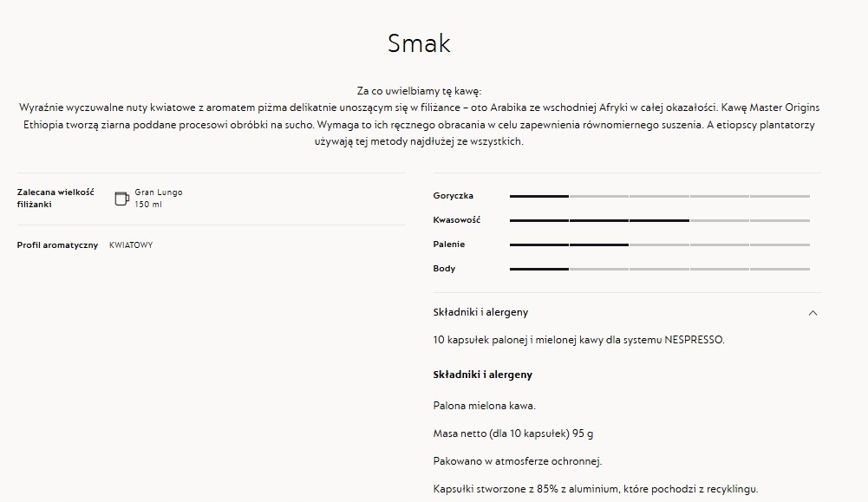Image resolution: width=868 pixels, height=502 pixels.
Task: Click the Body intensity bar
Action: (659, 270)
